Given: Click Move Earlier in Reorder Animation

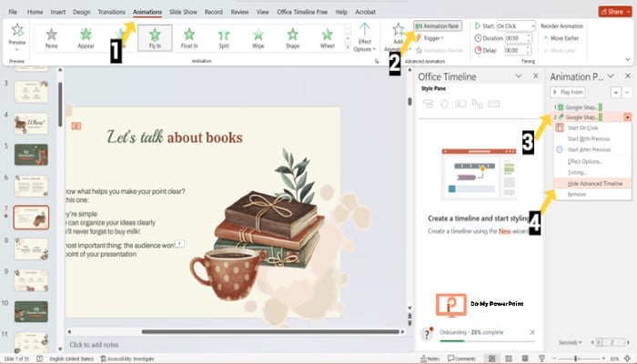Looking at the screenshot, I should coord(561,38).
